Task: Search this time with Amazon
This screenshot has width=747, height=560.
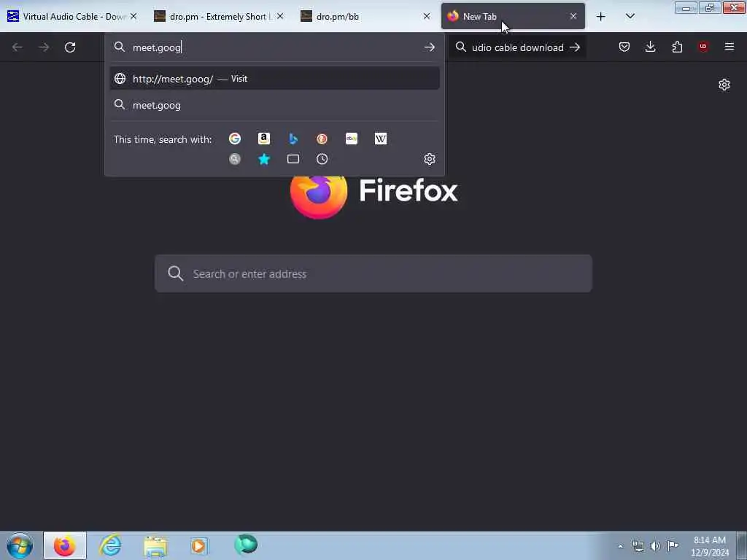Action: tap(263, 139)
